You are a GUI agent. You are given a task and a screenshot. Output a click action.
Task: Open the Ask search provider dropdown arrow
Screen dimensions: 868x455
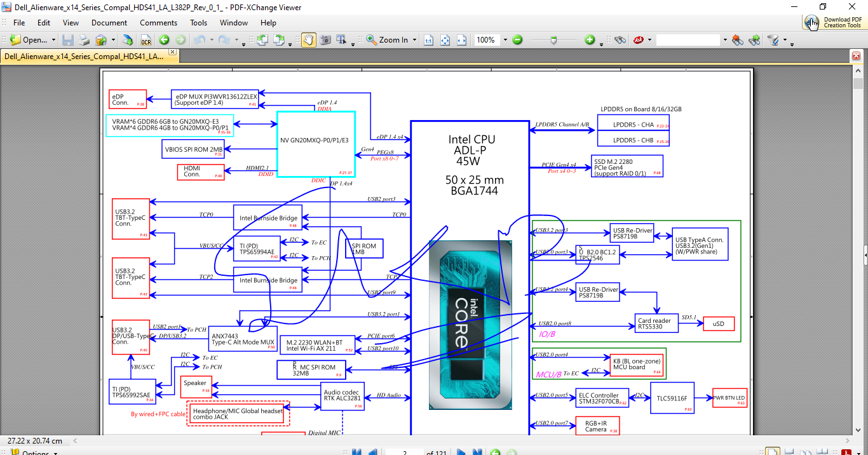point(649,39)
